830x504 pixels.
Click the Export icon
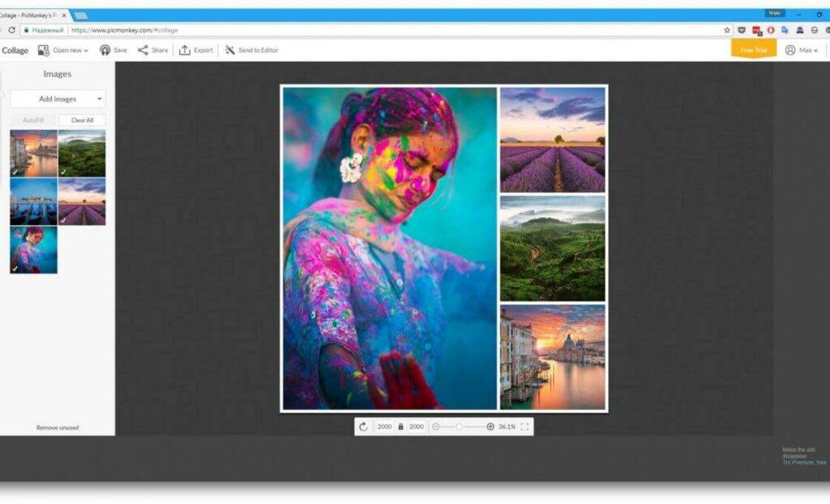click(185, 50)
